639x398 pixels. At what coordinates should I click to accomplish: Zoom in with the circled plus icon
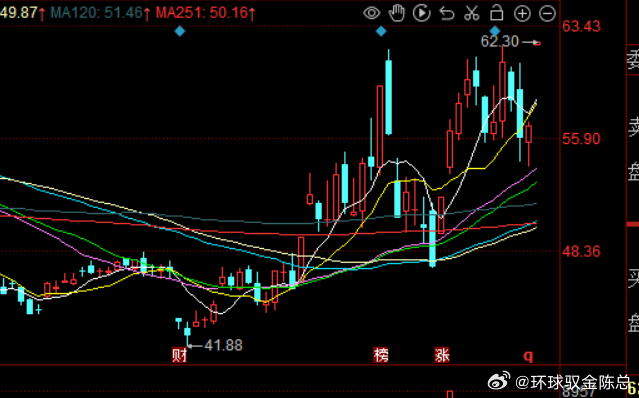tap(522, 13)
